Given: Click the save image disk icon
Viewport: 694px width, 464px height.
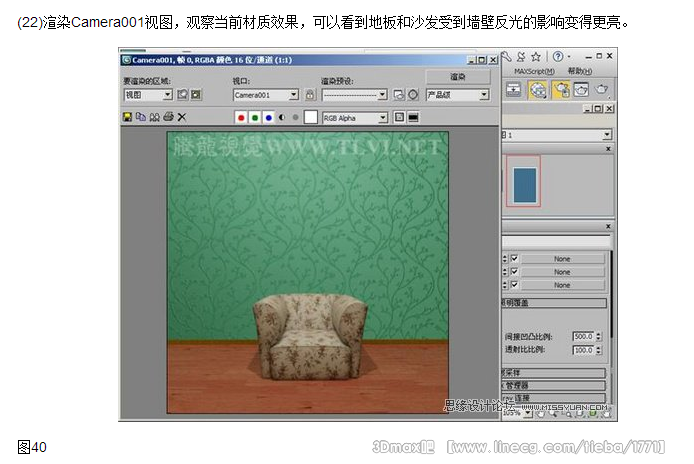Looking at the screenshot, I should (x=127, y=117).
